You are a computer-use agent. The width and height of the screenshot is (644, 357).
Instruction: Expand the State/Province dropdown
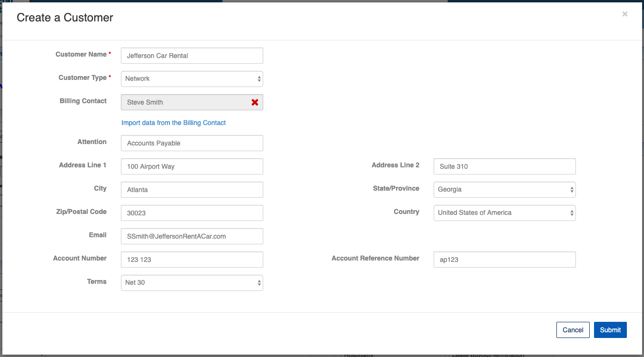click(504, 190)
